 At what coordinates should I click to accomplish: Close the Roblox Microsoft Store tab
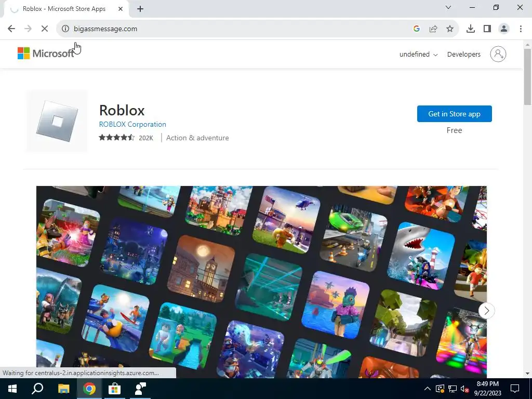[121, 9]
